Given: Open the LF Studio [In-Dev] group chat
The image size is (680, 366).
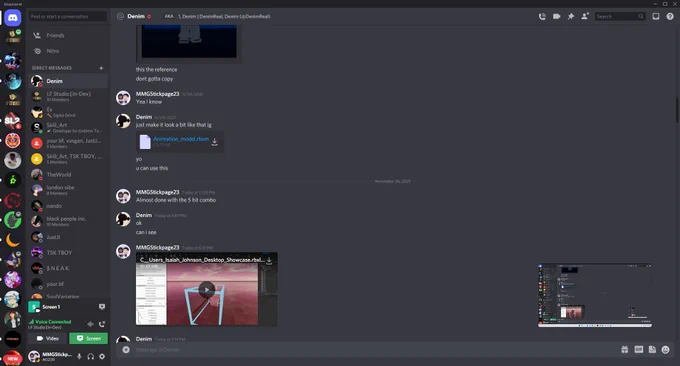Looking at the screenshot, I should [x=68, y=96].
